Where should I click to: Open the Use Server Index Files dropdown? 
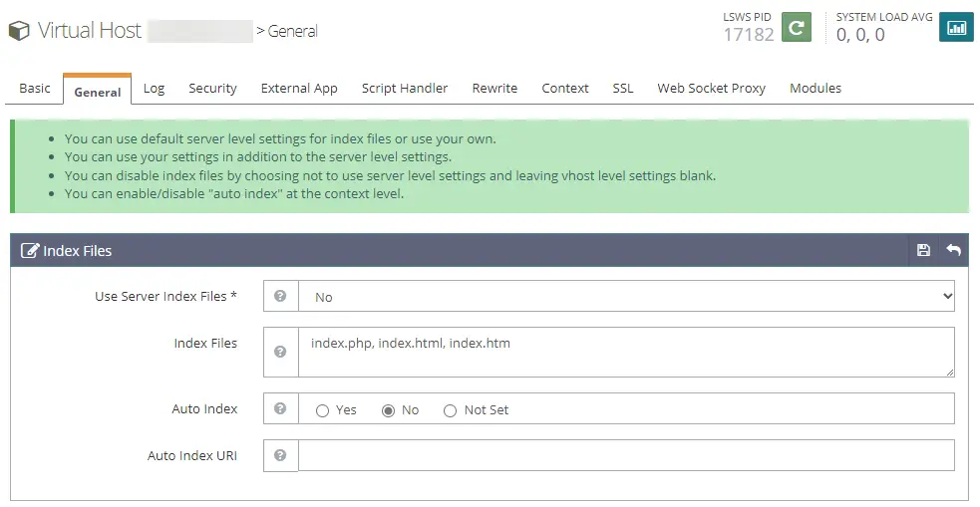point(626,296)
